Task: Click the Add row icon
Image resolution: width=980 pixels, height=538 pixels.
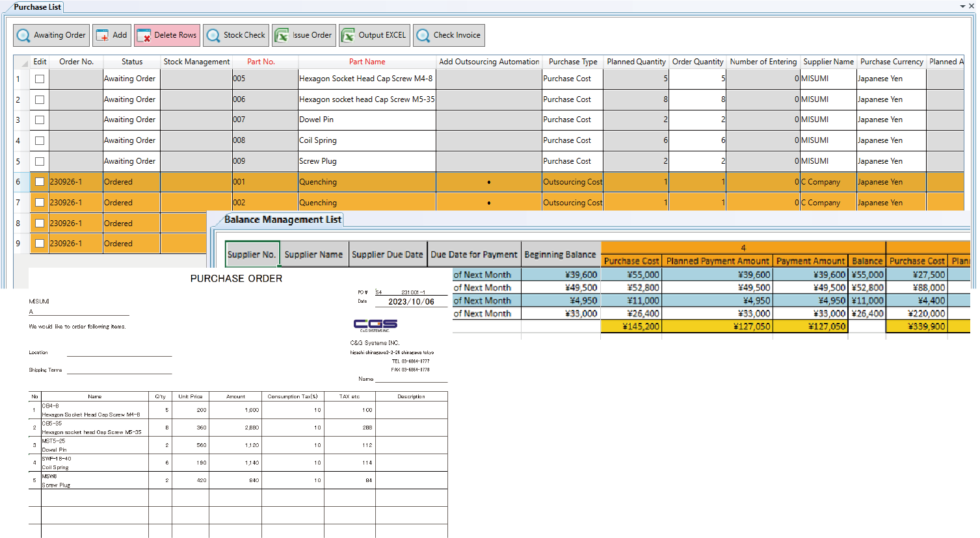Action: point(102,36)
